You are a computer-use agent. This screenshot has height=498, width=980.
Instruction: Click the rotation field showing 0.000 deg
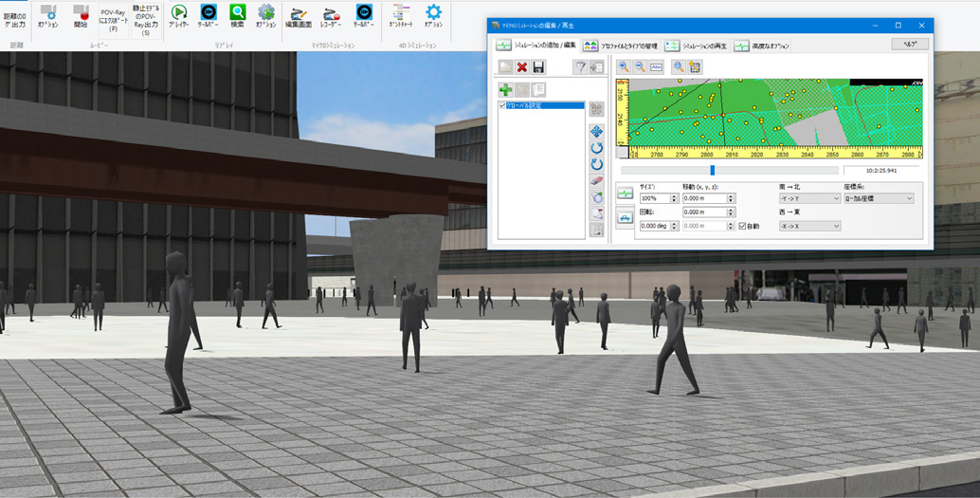[x=654, y=226]
